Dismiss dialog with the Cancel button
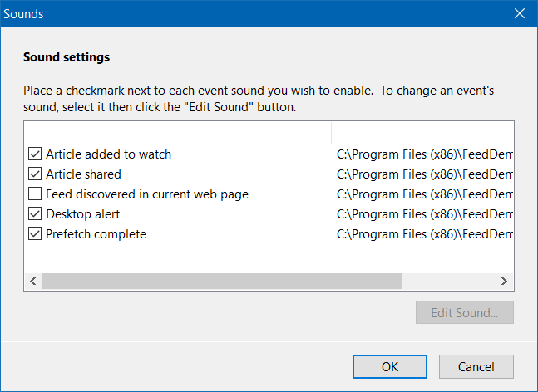This screenshot has width=538, height=392. (476, 366)
